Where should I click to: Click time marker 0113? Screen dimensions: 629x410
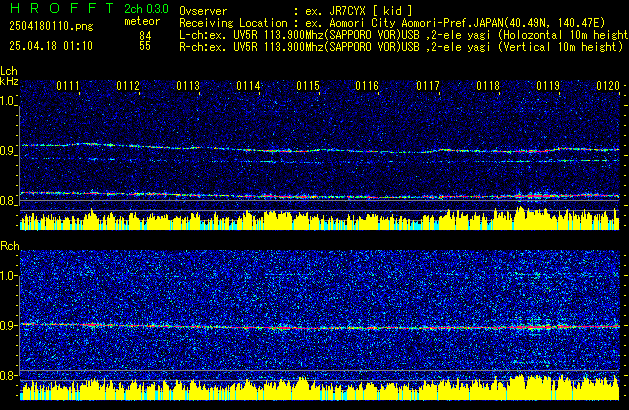[188, 86]
